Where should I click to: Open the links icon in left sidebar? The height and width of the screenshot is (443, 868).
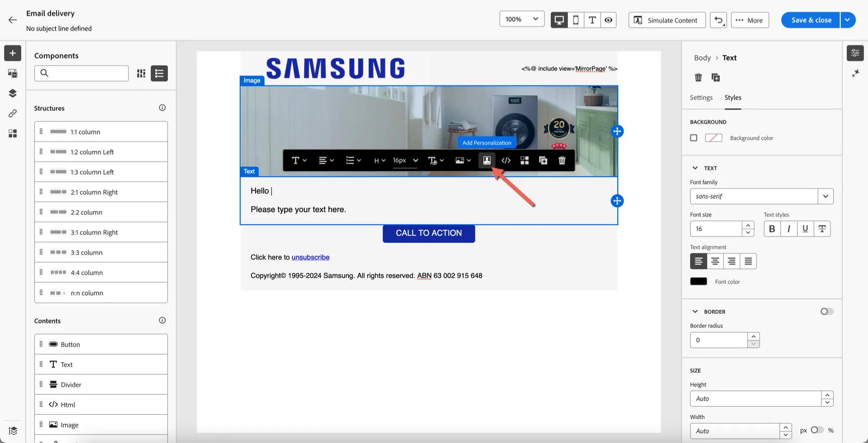(x=13, y=113)
